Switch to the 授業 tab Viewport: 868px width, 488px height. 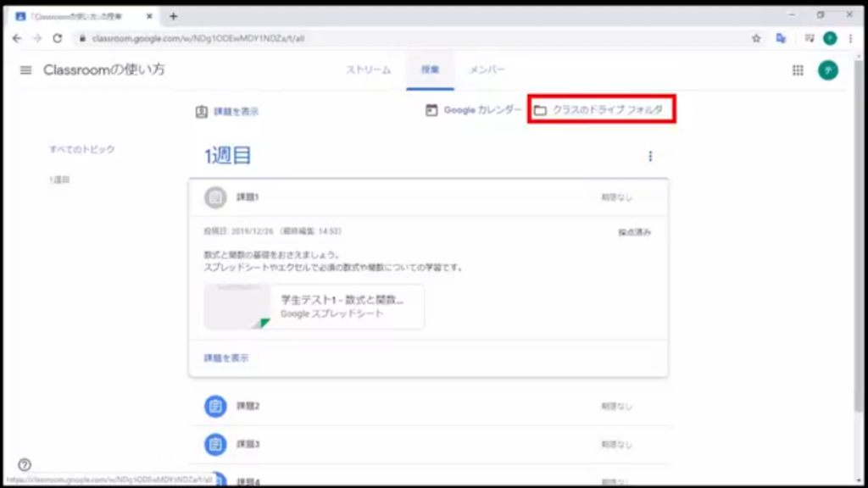click(x=430, y=69)
